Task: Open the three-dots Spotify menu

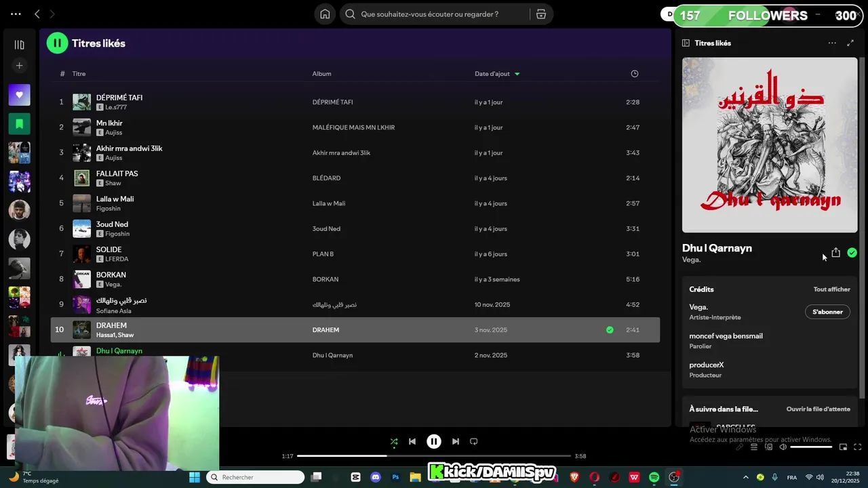Action: (16, 14)
